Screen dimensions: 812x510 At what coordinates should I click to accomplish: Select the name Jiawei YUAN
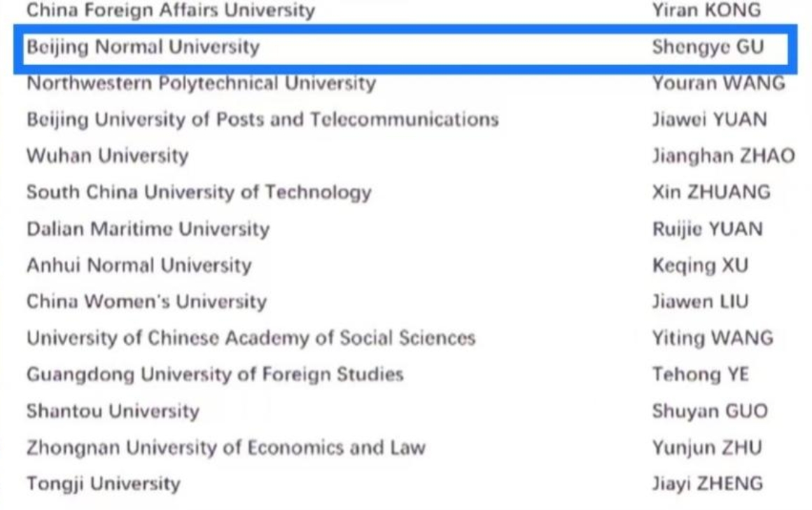click(x=709, y=120)
